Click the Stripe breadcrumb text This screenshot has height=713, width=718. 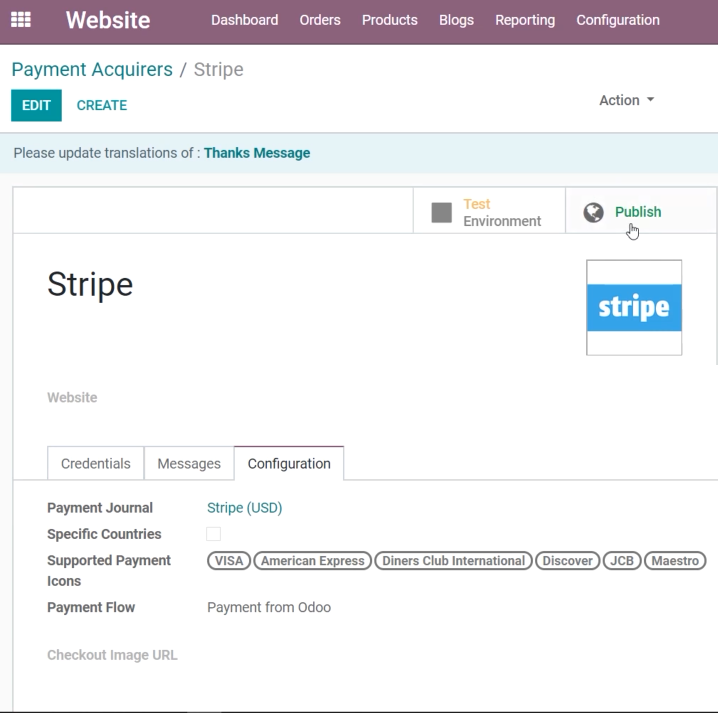(218, 70)
